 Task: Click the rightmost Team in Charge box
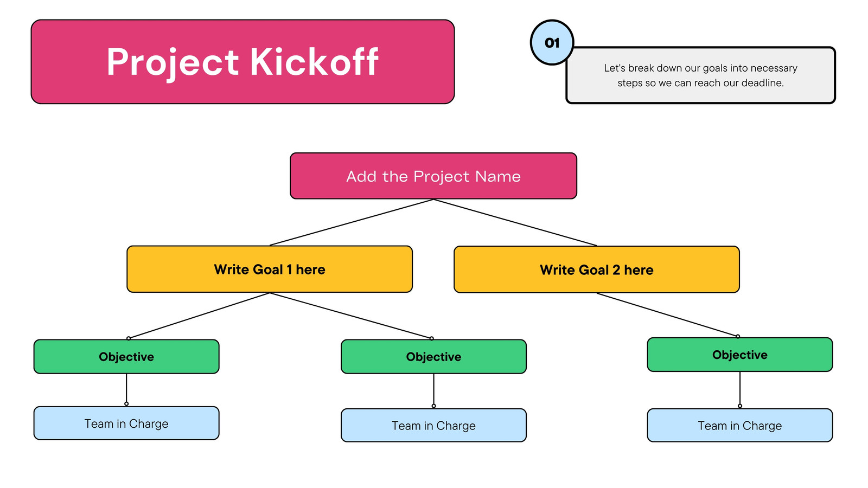point(740,425)
